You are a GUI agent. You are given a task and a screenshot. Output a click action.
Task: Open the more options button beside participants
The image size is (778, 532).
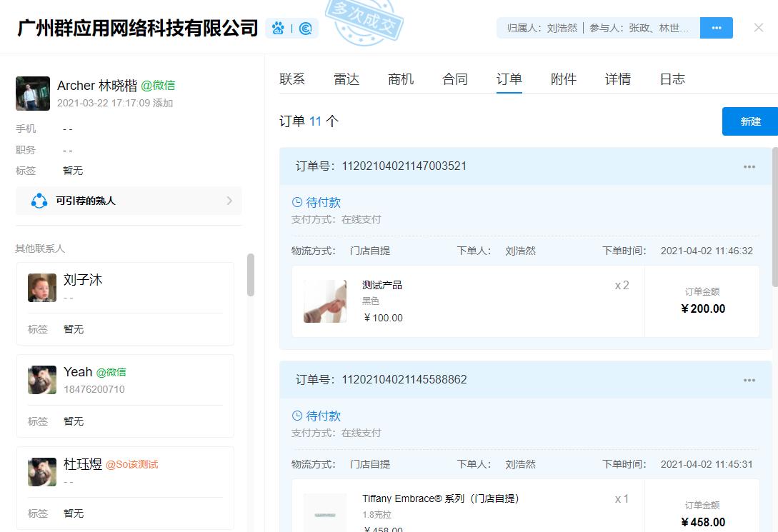click(717, 28)
